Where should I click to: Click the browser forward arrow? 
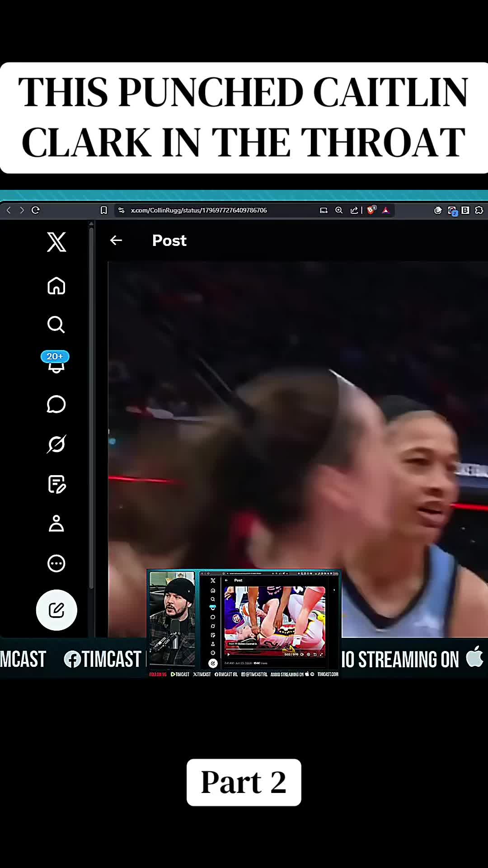click(x=22, y=210)
